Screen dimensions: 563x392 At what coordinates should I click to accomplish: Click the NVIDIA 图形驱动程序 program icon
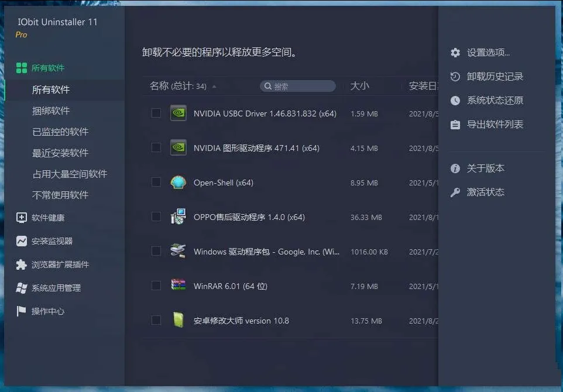(x=178, y=147)
